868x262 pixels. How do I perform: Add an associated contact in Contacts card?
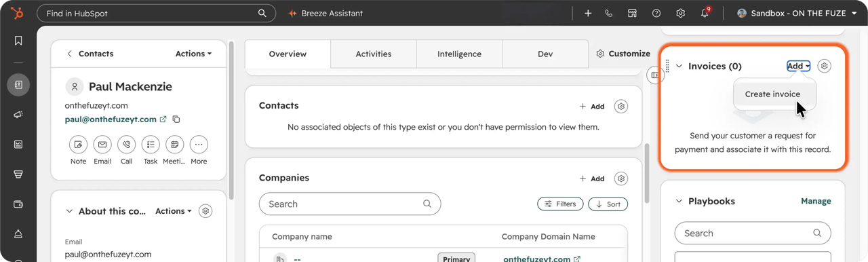coord(592,107)
